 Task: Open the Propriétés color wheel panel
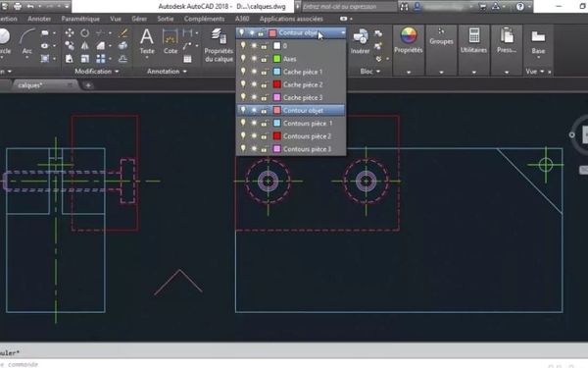coord(409,40)
